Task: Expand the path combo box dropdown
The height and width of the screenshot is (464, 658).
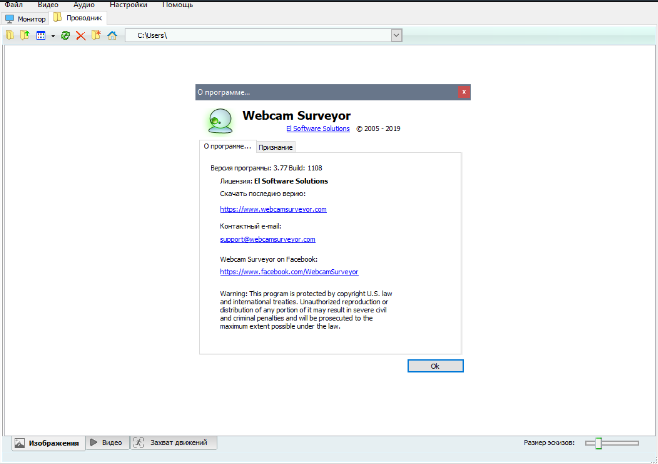Action: tap(397, 36)
